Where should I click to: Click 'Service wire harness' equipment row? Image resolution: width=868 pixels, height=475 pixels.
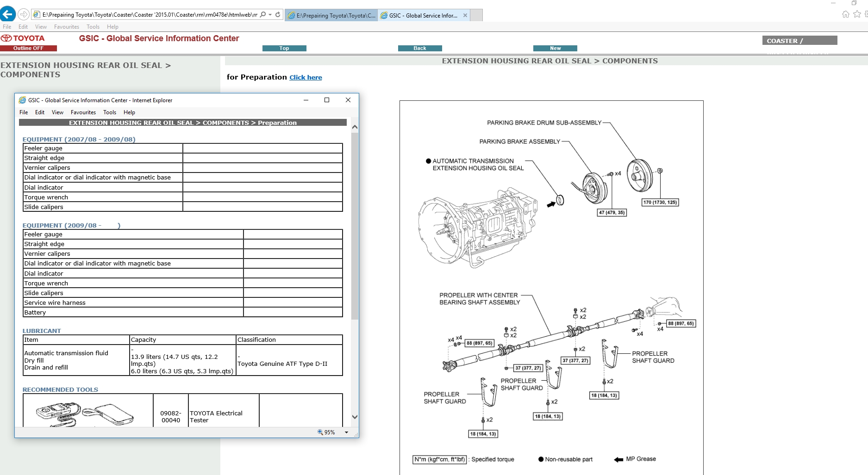click(x=183, y=302)
